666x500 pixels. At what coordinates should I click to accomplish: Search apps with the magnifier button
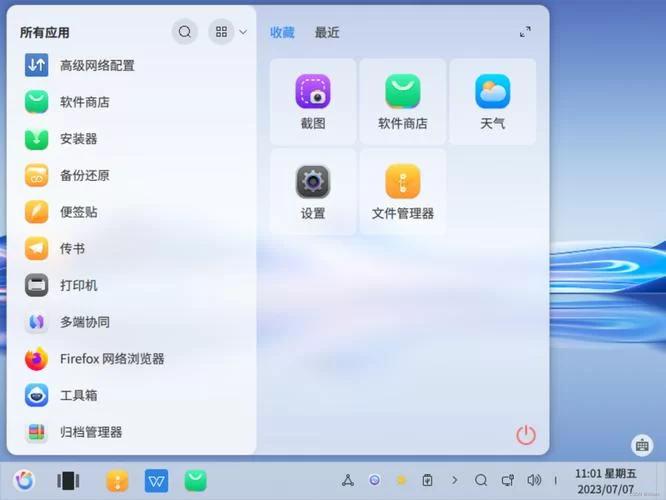point(185,32)
